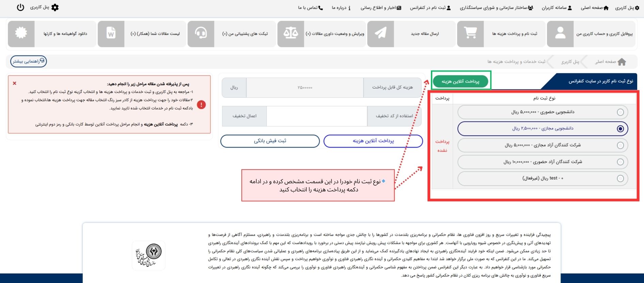Click green پرداخت آنلاین هزینه button
This screenshot has width=644, height=283.
461,81
